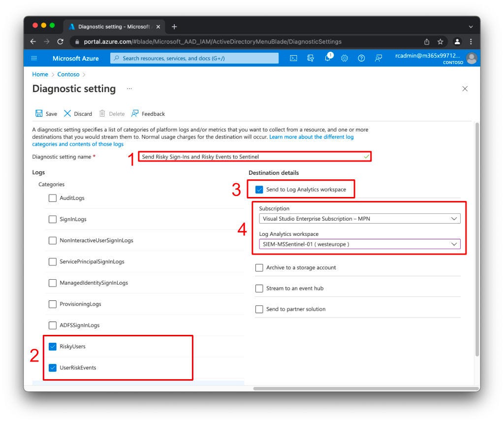Go to Contoso breadcrumb

tap(68, 74)
